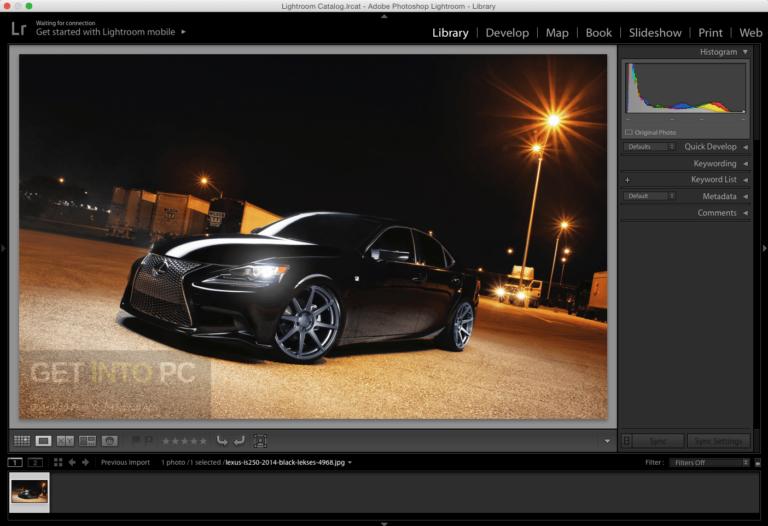Switch to Print module
The height and width of the screenshot is (526, 768).
pyautogui.click(x=710, y=33)
